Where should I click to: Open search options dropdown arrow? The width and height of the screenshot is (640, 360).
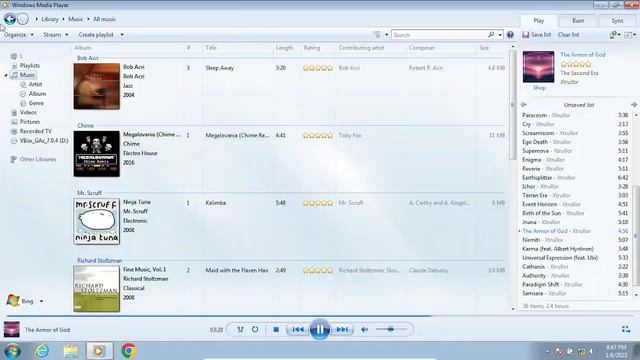click(500, 35)
